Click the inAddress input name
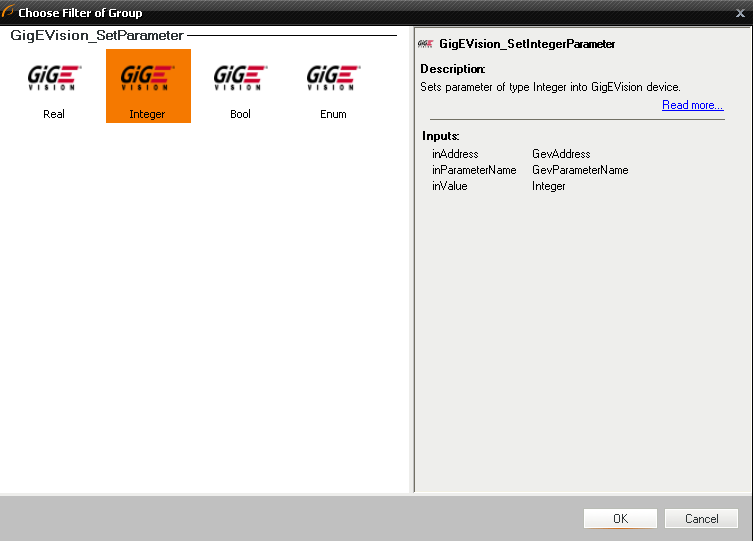 tap(455, 154)
